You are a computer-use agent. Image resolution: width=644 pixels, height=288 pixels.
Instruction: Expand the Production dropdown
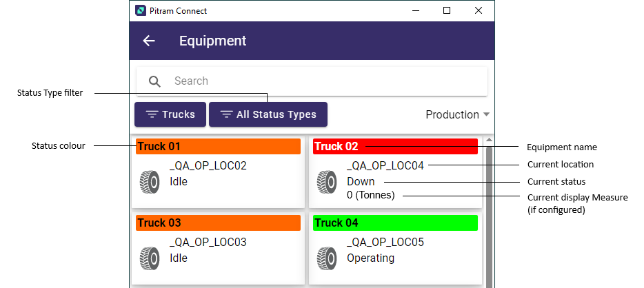(458, 114)
